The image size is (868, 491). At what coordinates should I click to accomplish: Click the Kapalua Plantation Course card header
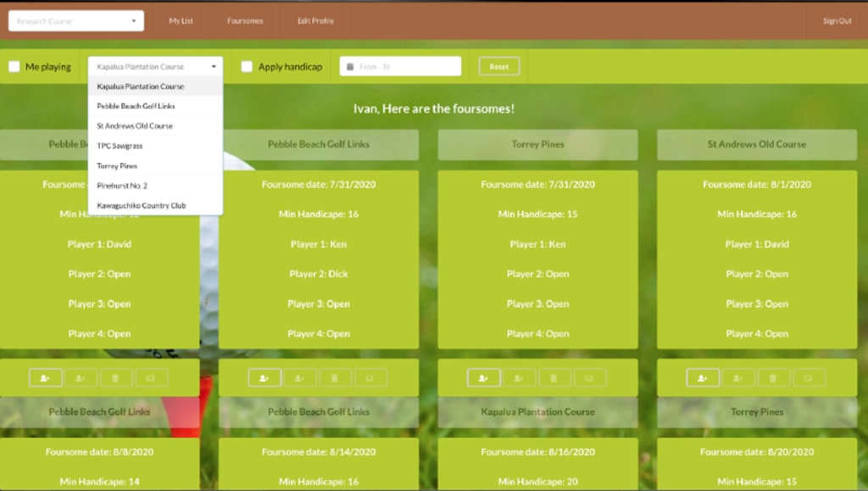pyautogui.click(x=537, y=412)
